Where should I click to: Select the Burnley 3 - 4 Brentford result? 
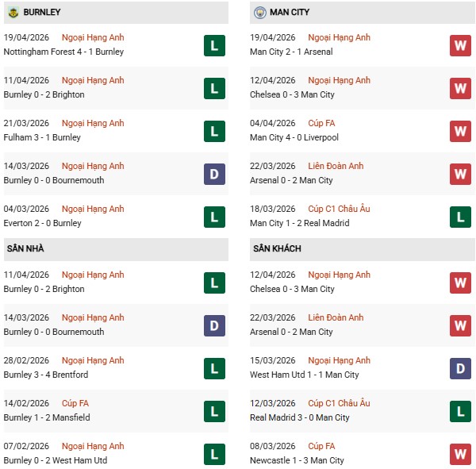(x=48, y=375)
